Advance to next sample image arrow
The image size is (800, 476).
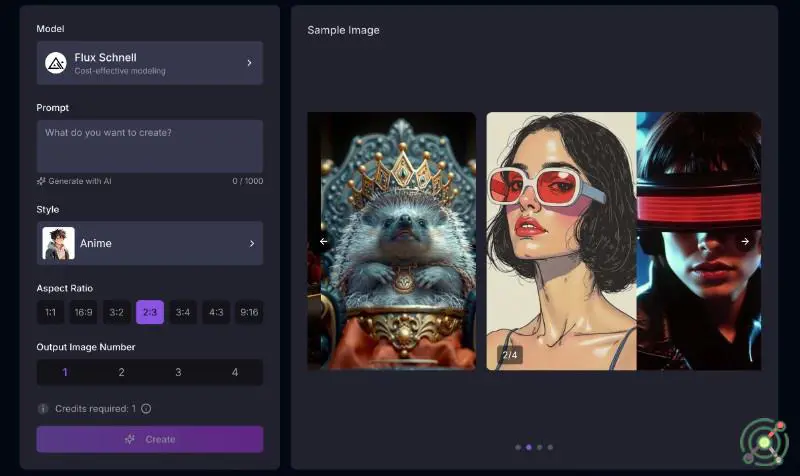coord(744,241)
